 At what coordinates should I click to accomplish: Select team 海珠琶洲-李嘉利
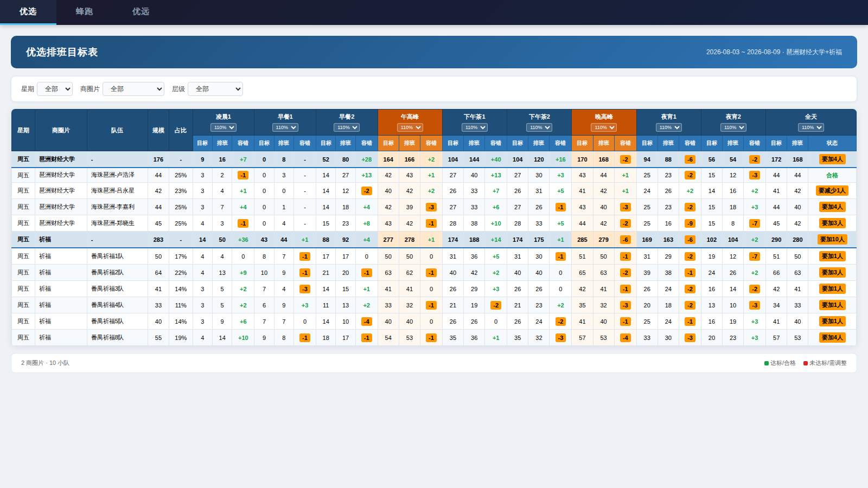pos(113,207)
